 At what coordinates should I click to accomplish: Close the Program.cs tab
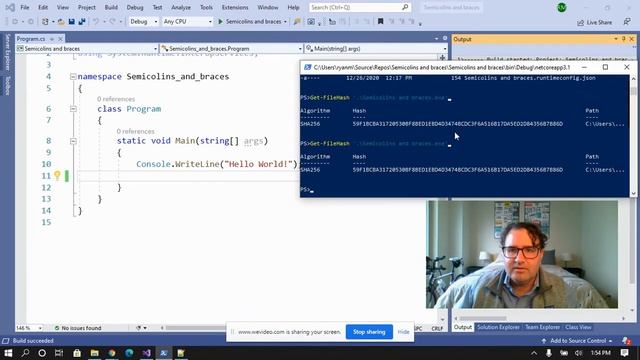point(60,39)
